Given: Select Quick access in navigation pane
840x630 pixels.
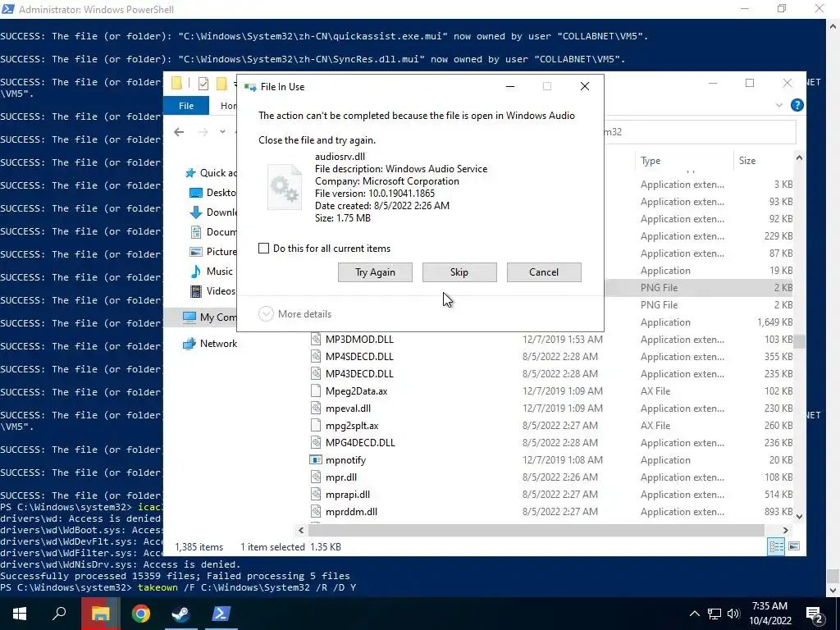Looking at the screenshot, I should [x=212, y=173].
